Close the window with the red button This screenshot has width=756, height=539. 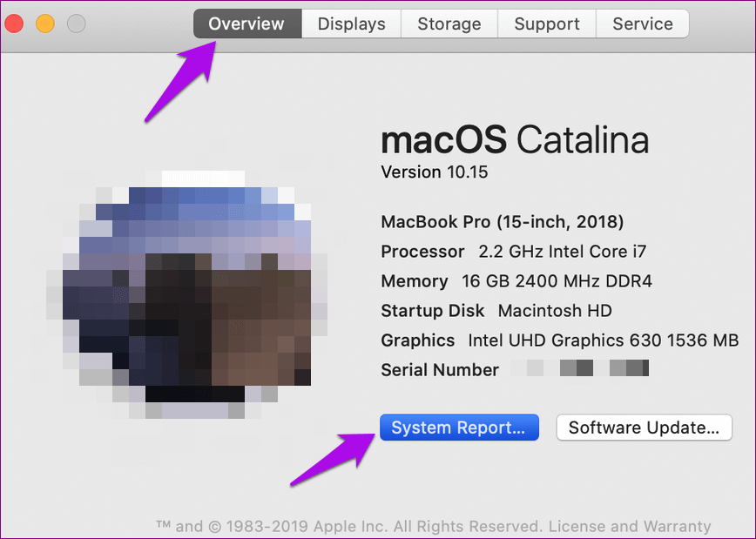tap(15, 24)
